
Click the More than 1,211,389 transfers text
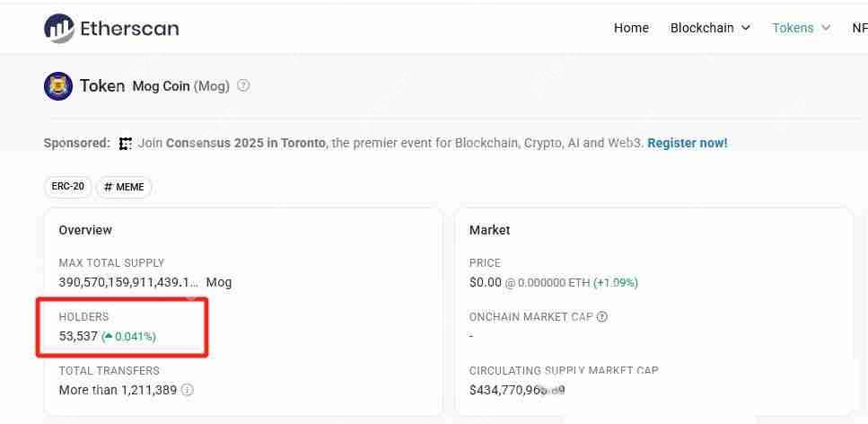[x=118, y=390]
